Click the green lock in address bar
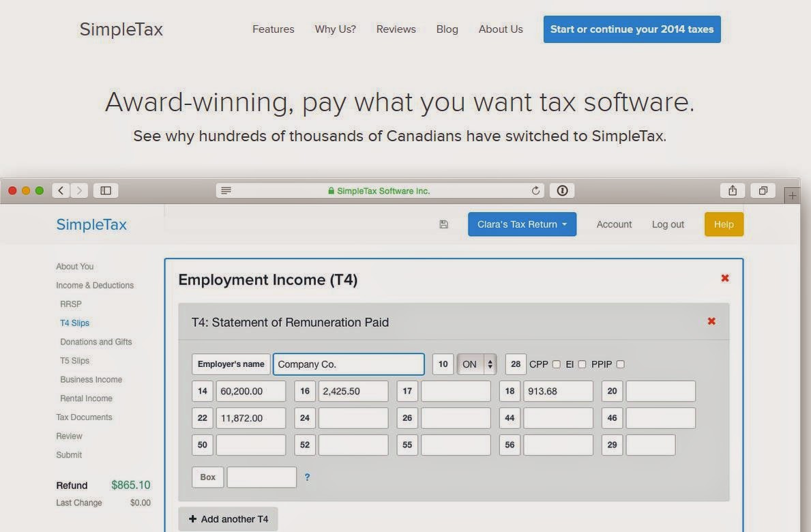The height and width of the screenshot is (532, 811). click(x=331, y=191)
